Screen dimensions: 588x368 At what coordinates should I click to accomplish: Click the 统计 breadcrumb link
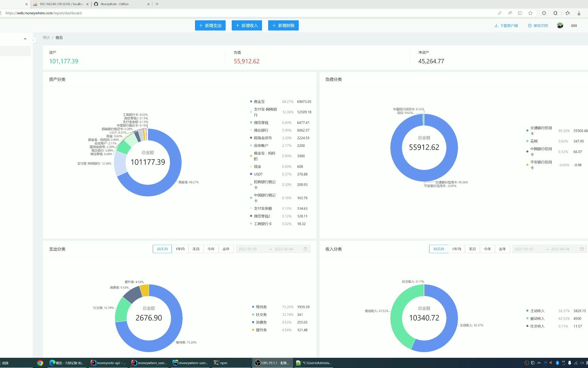(x=46, y=37)
